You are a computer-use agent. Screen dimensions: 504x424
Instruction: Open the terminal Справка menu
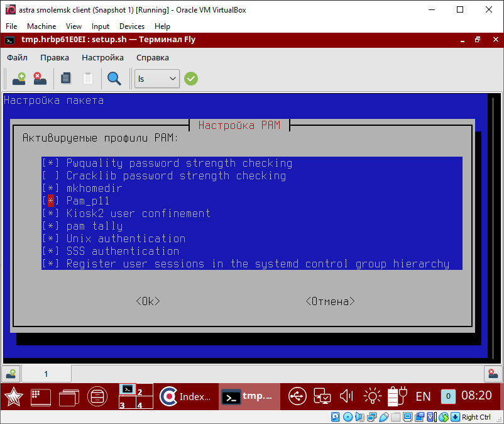coord(152,58)
